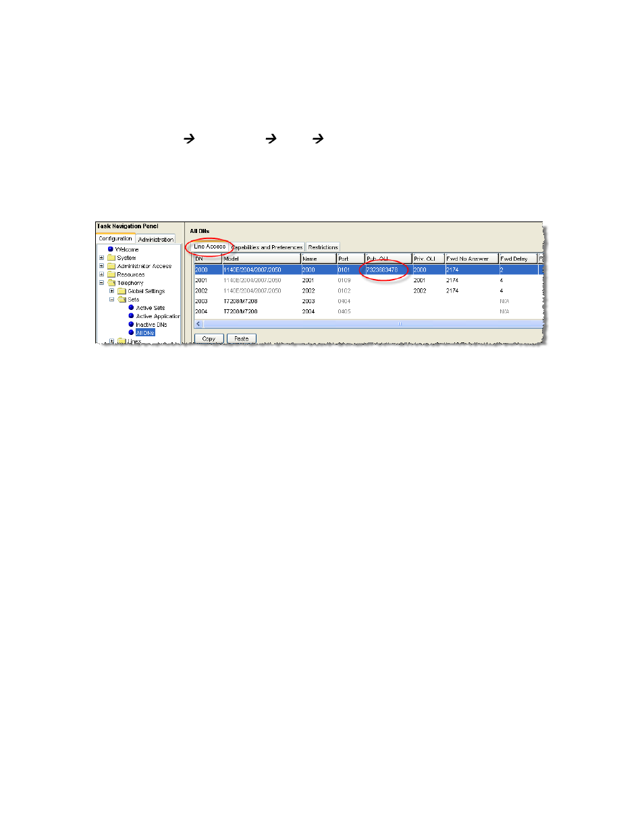Click the Sets open-folder icon
644x834 pixels.
[122, 299]
